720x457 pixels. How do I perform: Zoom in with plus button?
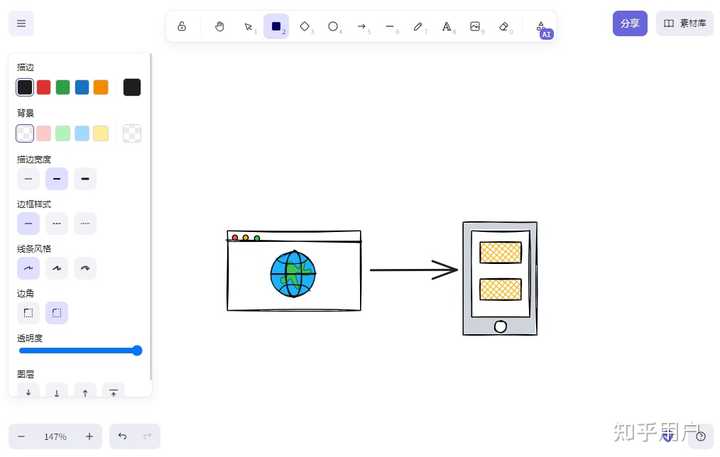90,436
